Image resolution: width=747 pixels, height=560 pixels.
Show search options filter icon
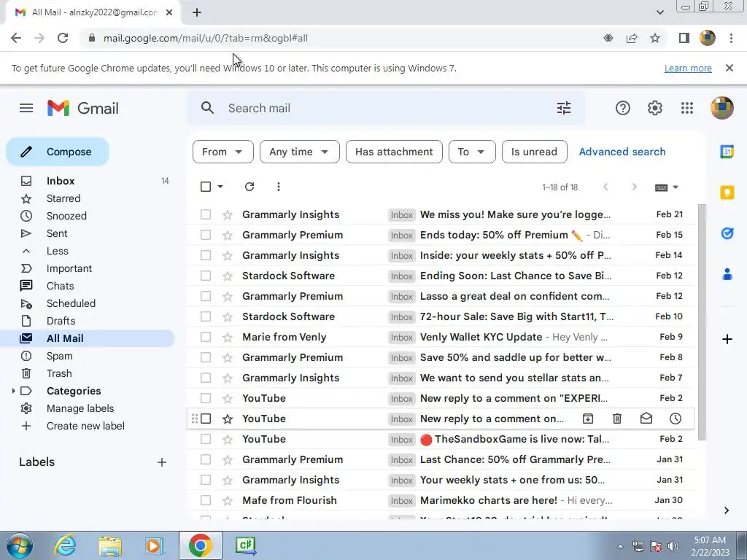pos(564,108)
